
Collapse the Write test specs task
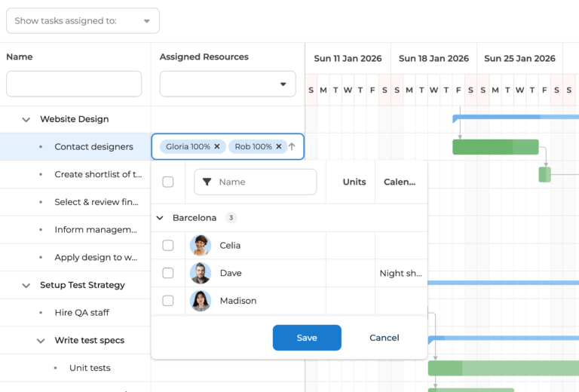[41, 341]
